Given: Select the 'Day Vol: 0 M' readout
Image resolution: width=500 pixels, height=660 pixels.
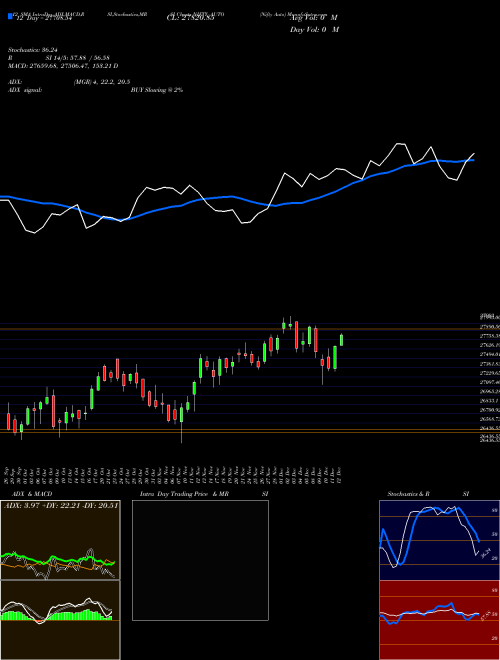Looking at the screenshot, I should (314, 30).
